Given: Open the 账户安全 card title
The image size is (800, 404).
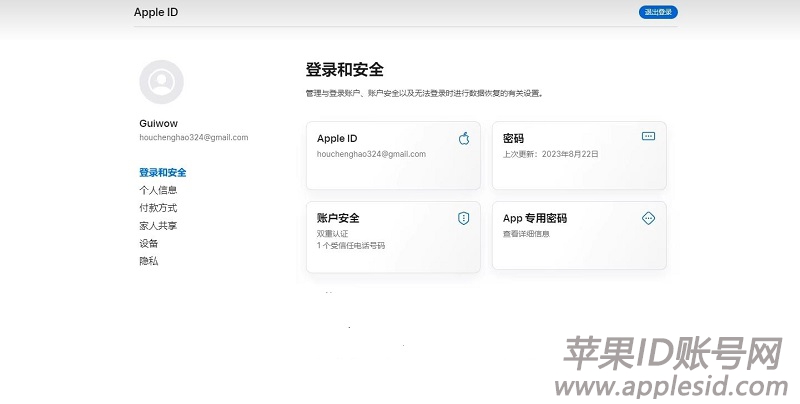Looking at the screenshot, I should coord(338,218).
